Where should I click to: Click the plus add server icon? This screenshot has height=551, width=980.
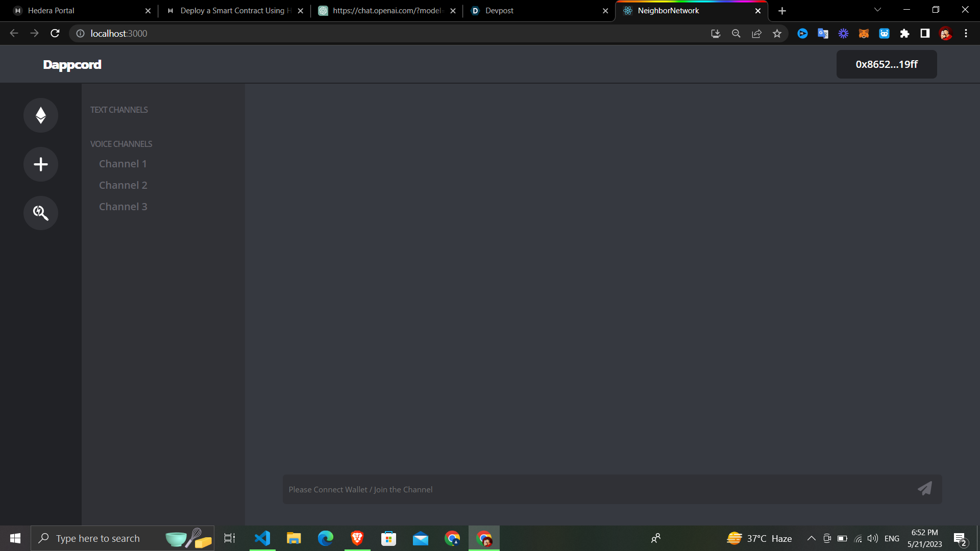pyautogui.click(x=41, y=164)
